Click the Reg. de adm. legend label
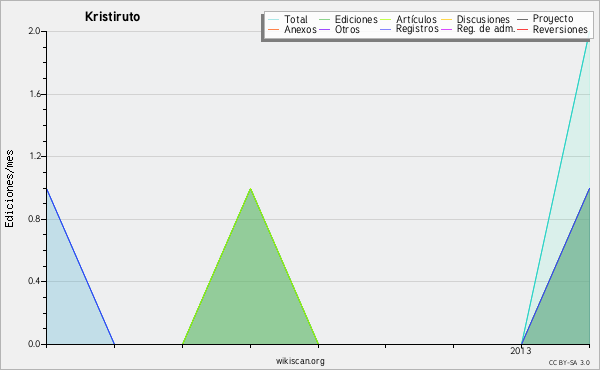 (x=486, y=29)
